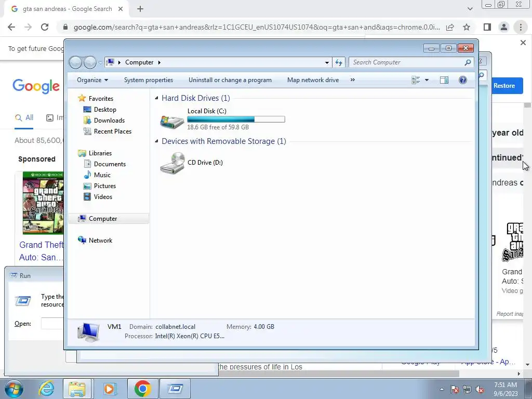The height and width of the screenshot is (399, 532).
Task: Reload the Chrome page
Action: (45, 27)
